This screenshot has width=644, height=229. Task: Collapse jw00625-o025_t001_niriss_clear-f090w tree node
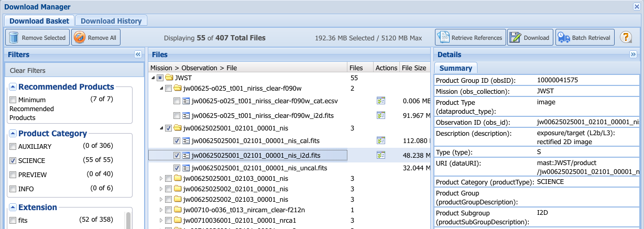[x=161, y=88]
